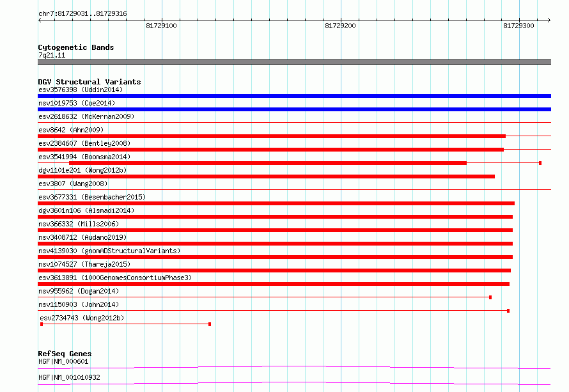Click the esv2618632 (McKernan2009) label
Screen dimensions: 569x392
point(86,116)
